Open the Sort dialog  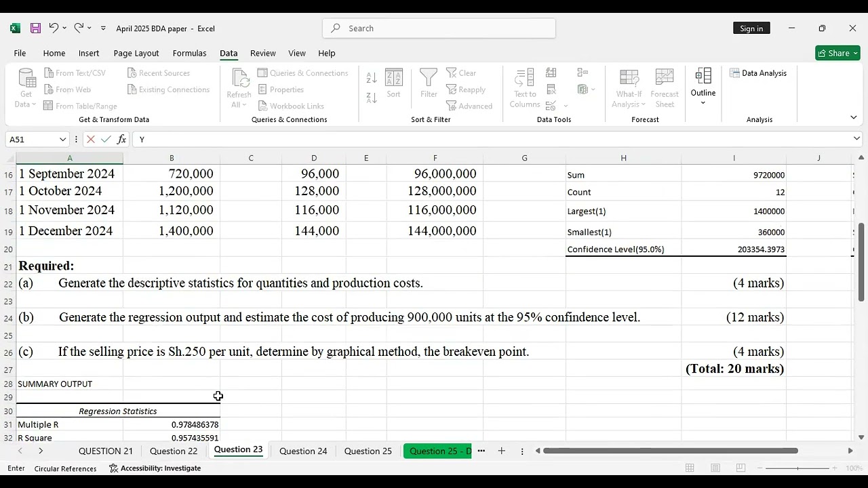(393, 83)
